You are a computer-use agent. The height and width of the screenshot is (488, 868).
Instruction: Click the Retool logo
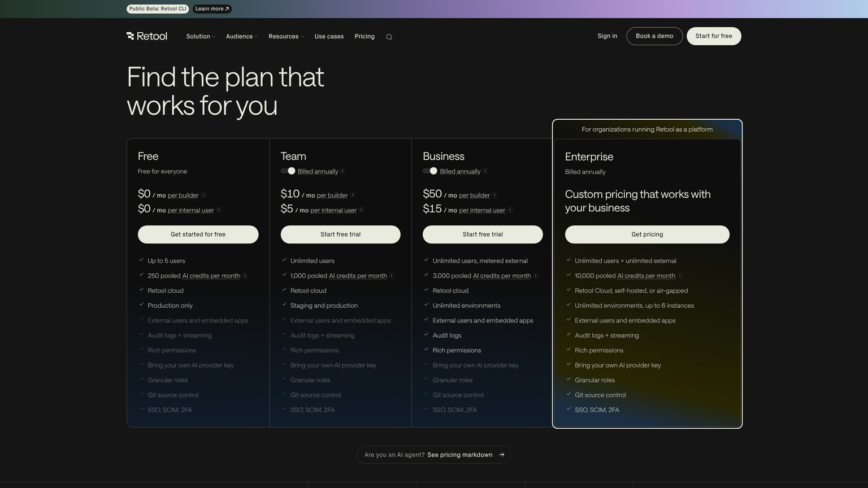(x=147, y=36)
